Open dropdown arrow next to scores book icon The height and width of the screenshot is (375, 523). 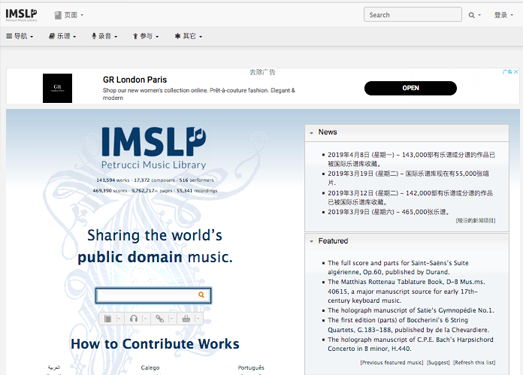tap(119, 319)
